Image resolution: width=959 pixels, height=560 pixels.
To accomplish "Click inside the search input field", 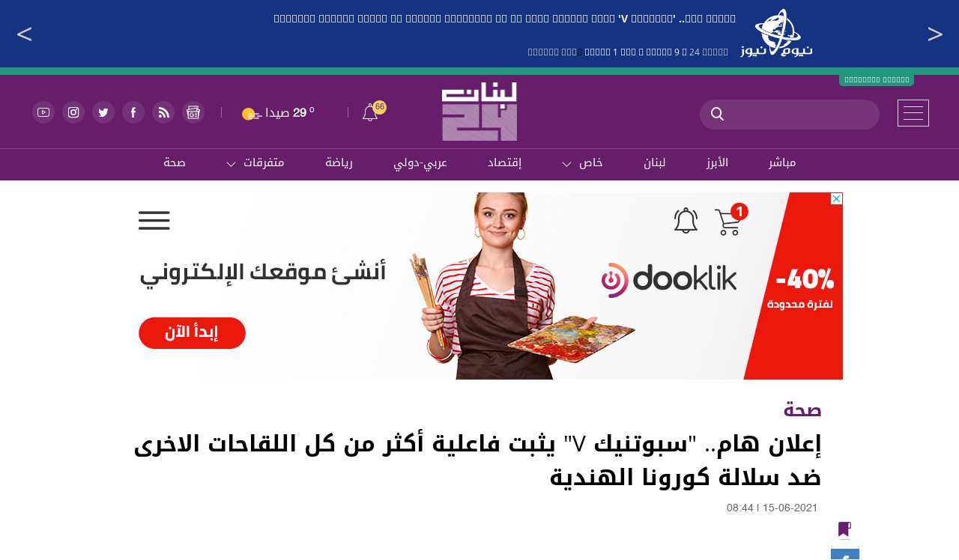I will [x=800, y=115].
